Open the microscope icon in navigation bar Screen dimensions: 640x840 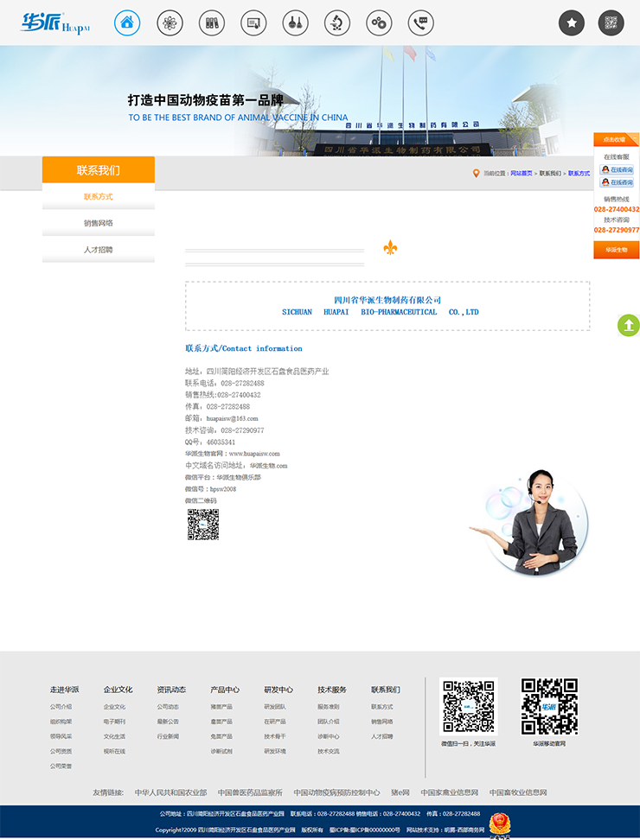coord(337,23)
